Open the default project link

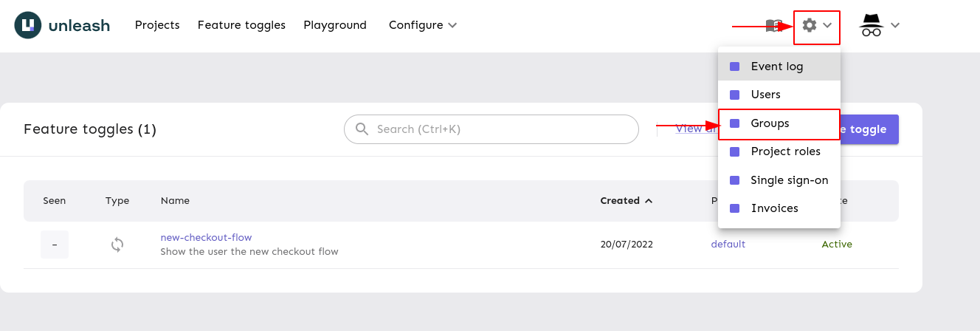pyautogui.click(x=728, y=244)
